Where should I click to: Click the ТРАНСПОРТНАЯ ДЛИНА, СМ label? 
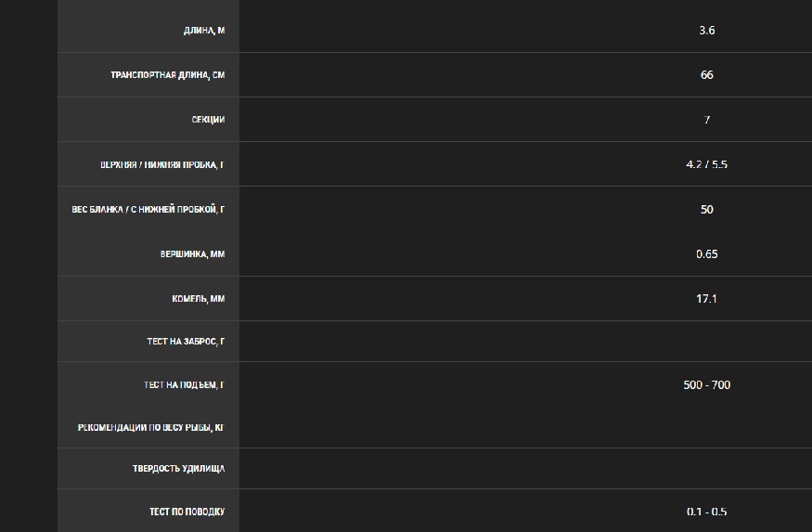point(168,74)
